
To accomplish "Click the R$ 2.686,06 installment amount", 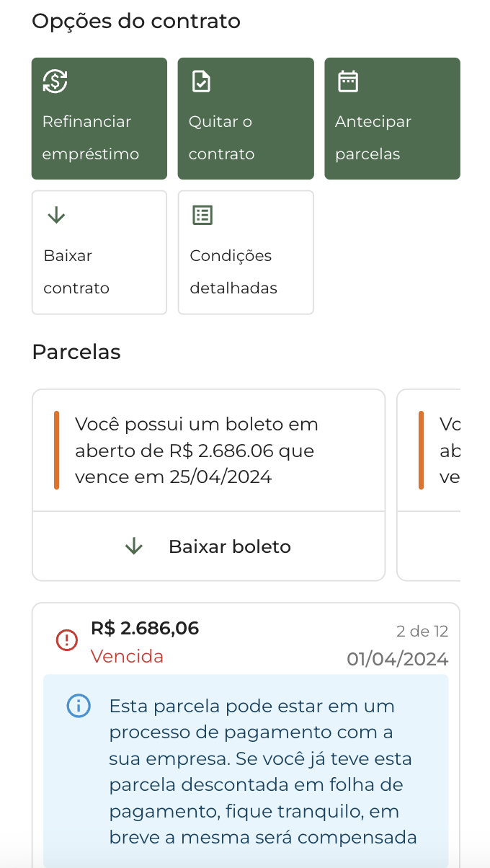I will pos(145,628).
